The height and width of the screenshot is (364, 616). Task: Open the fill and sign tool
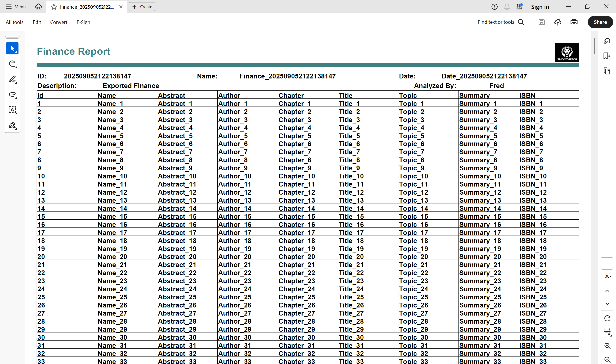point(12,126)
